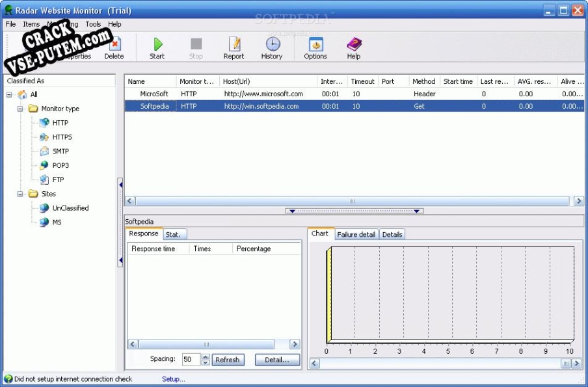Switch to the Chart tab

320,234
